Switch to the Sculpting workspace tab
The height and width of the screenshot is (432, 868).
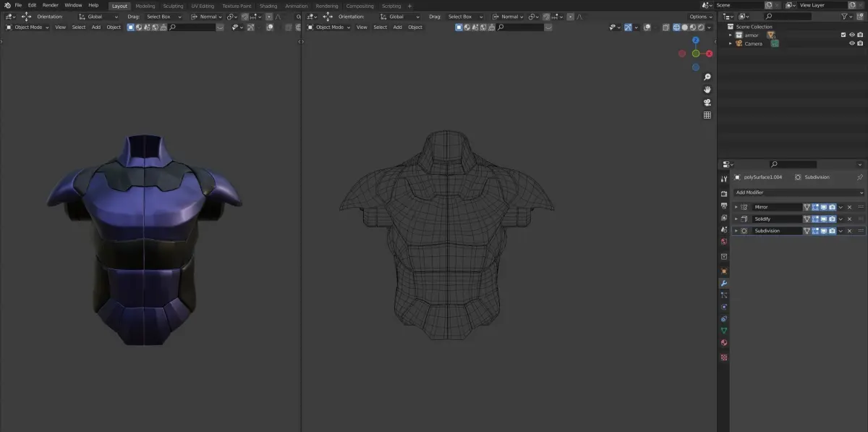click(173, 6)
